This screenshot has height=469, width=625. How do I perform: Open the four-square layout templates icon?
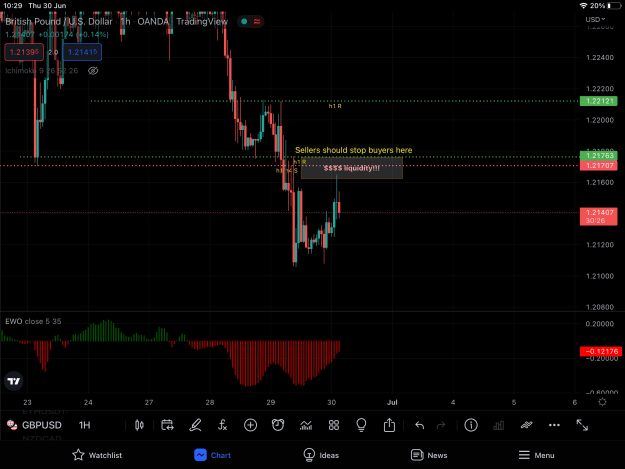click(334, 425)
